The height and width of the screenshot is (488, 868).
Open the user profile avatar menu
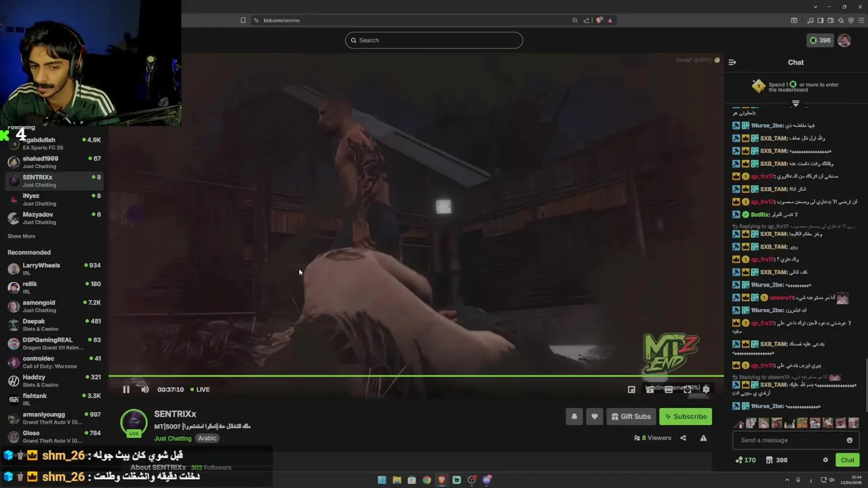point(844,40)
